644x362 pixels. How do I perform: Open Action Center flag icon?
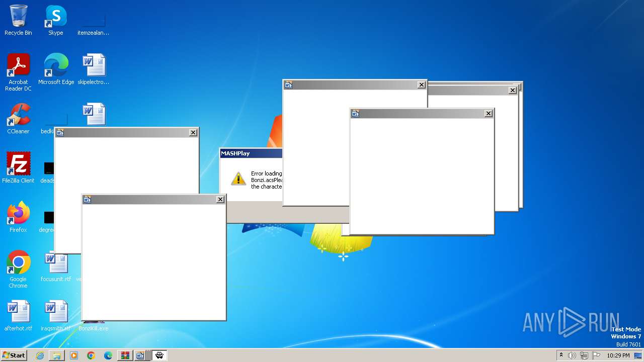(x=596, y=355)
